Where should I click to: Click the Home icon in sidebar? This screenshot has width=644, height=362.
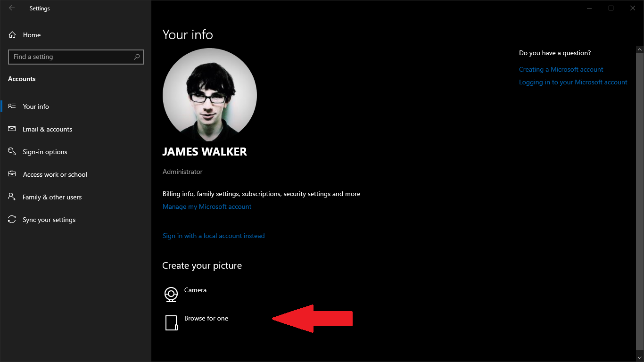12,35
